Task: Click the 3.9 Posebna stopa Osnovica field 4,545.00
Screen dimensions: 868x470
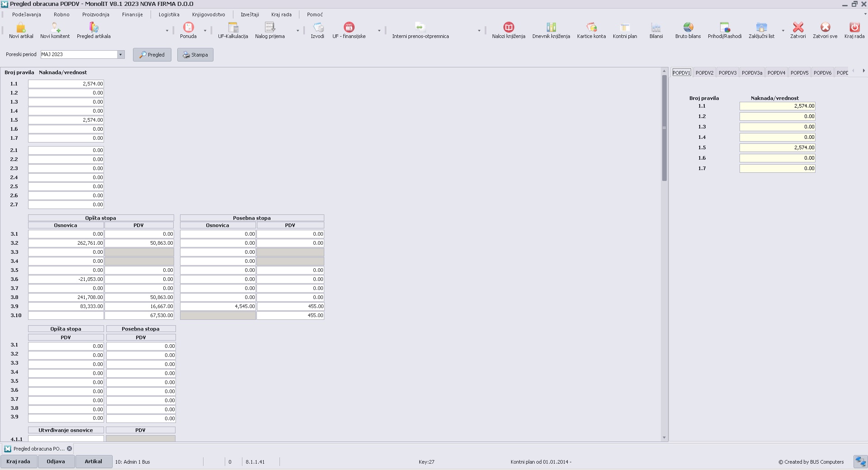Action: 218,306
